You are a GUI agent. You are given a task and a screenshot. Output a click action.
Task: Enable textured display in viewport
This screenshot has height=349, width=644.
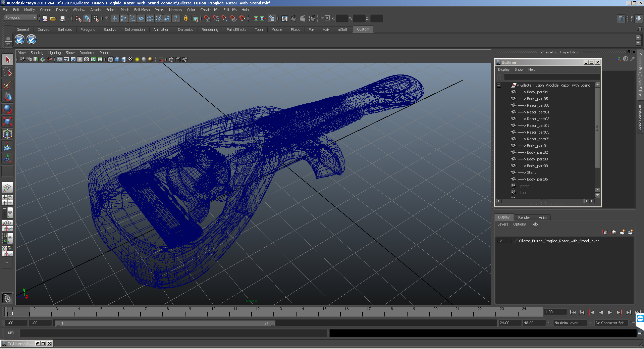click(130, 59)
